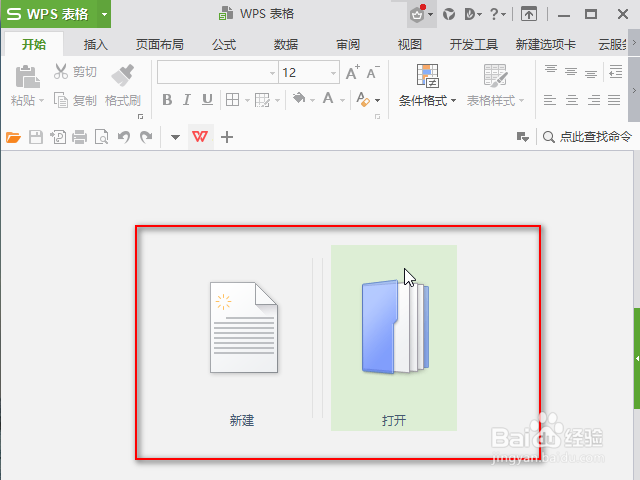Open the fill color dropdown arrow
This screenshot has width=640, height=480.
(312, 100)
